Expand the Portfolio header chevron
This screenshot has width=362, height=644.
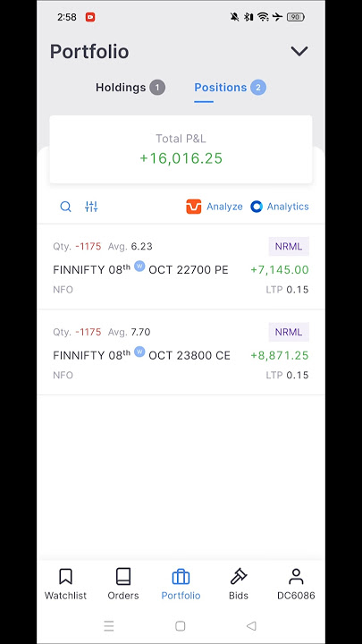(299, 51)
